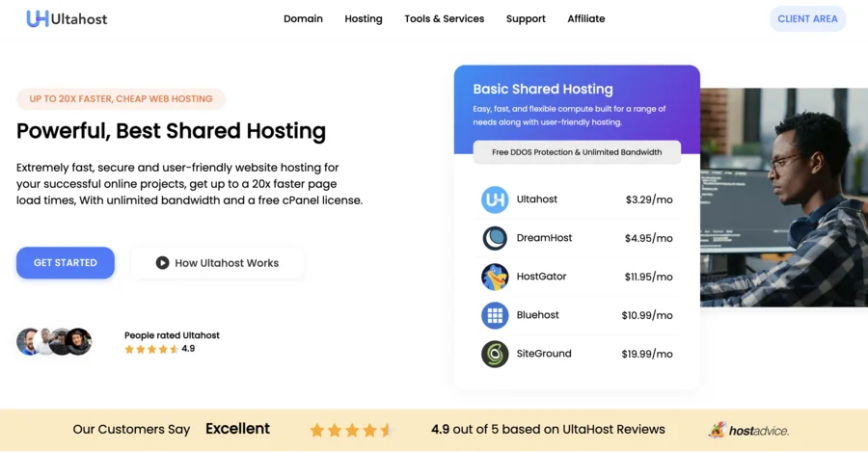
Task: Click the play icon beside How Ultahost Works
Action: [x=162, y=263]
